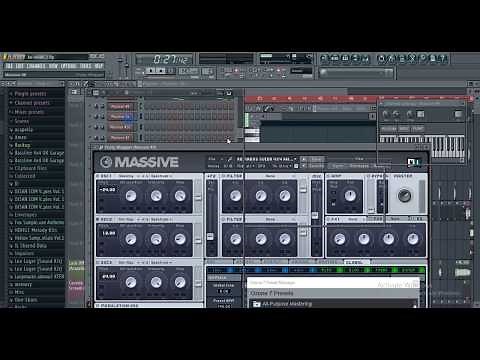
Task: Open the FX1 effect type dropdown
Action: click(x=354, y=219)
